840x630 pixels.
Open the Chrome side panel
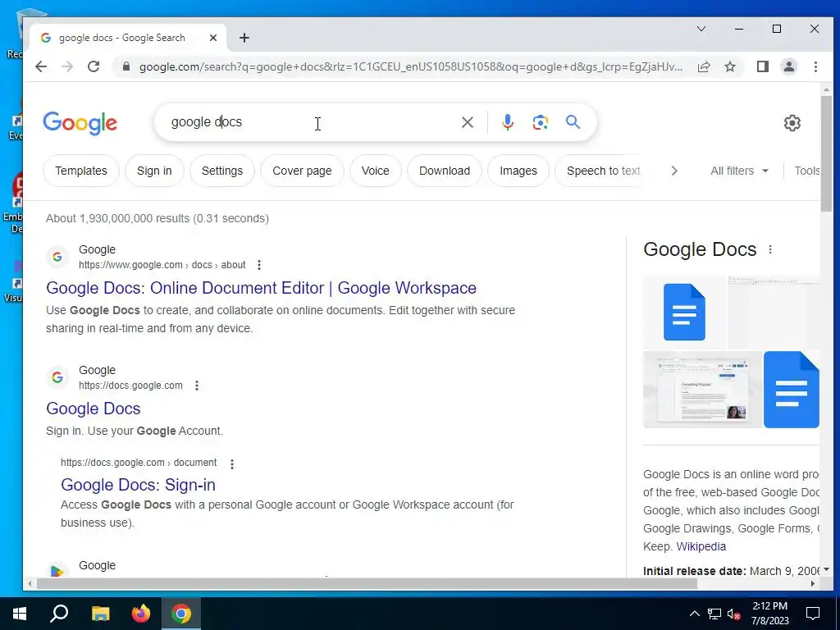pos(762,66)
